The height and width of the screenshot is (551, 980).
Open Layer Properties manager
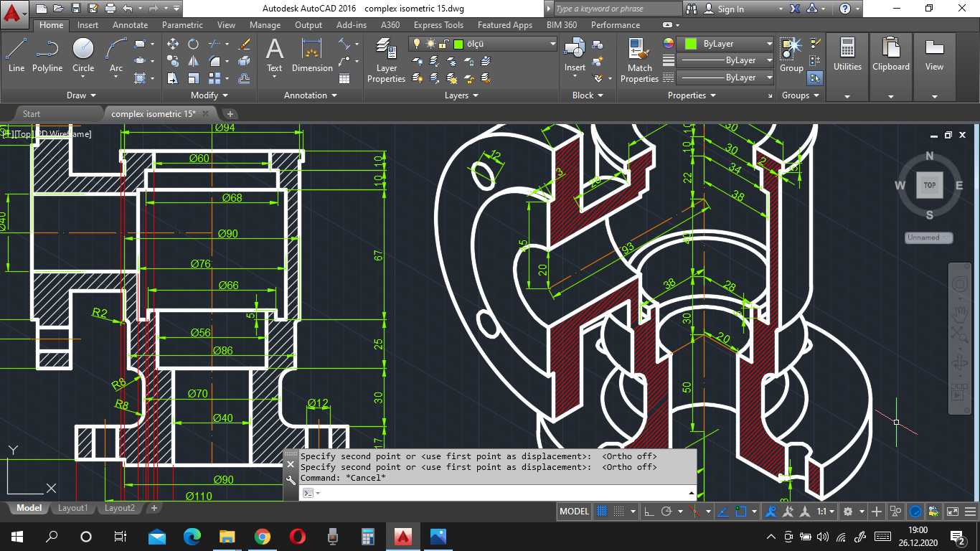386,61
